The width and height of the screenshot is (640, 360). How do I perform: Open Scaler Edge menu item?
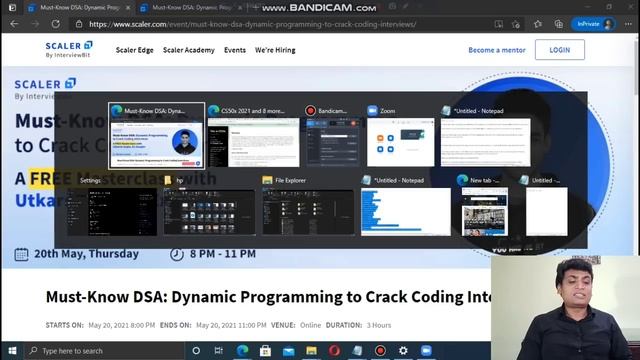[135, 50]
